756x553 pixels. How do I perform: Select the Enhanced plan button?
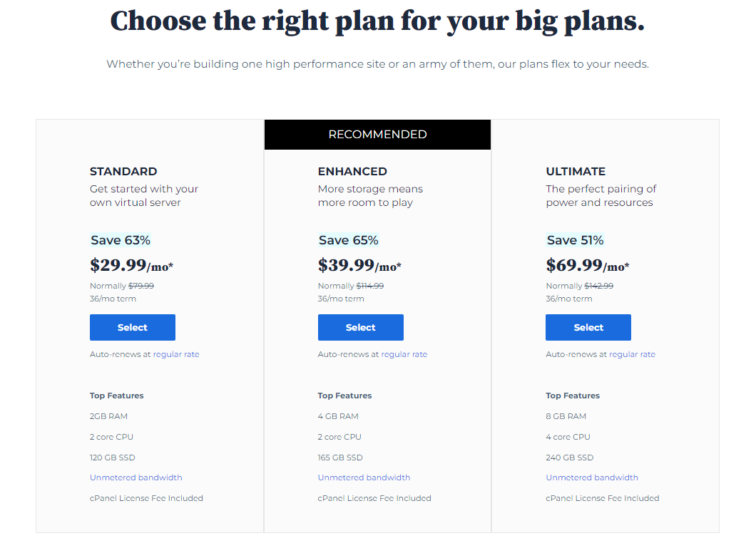pyautogui.click(x=361, y=328)
